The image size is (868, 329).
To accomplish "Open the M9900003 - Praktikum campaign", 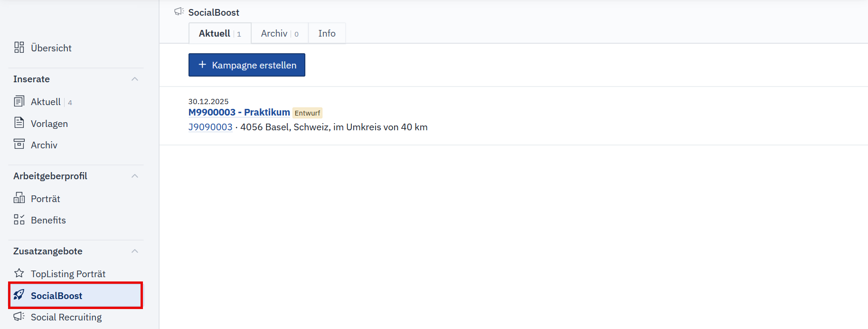I will coord(239,112).
